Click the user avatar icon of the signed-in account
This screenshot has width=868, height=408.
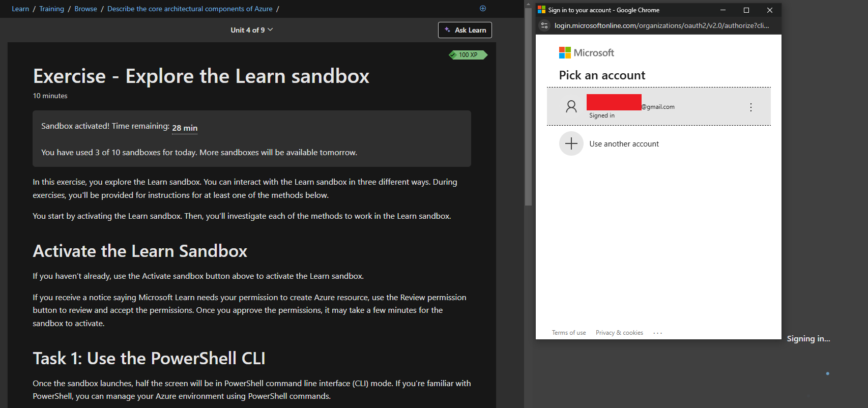(571, 106)
